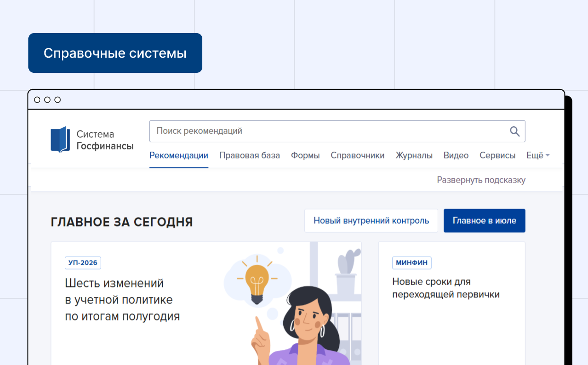The height and width of the screenshot is (365, 588).
Task: Click the Система Госфинансы book logo
Action: 60,139
